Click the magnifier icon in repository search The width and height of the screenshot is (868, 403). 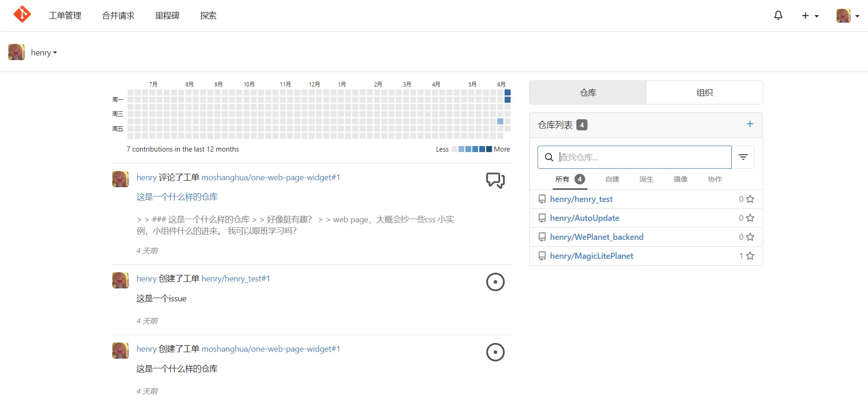[549, 157]
